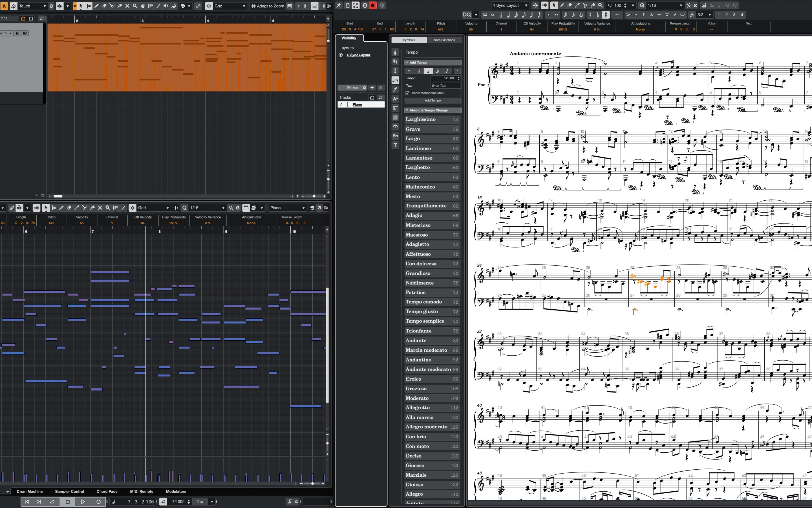Click the Tap tempo button
Viewport: 812px width, 508px height.
pos(200,502)
